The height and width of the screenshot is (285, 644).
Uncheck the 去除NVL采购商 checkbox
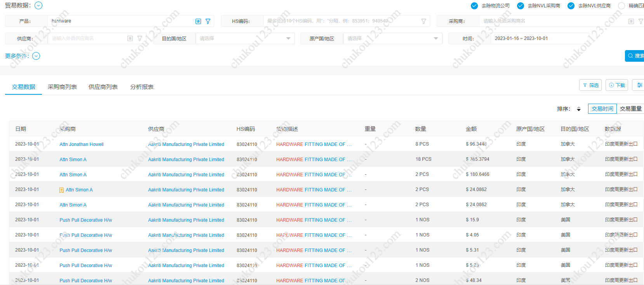(520, 6)
